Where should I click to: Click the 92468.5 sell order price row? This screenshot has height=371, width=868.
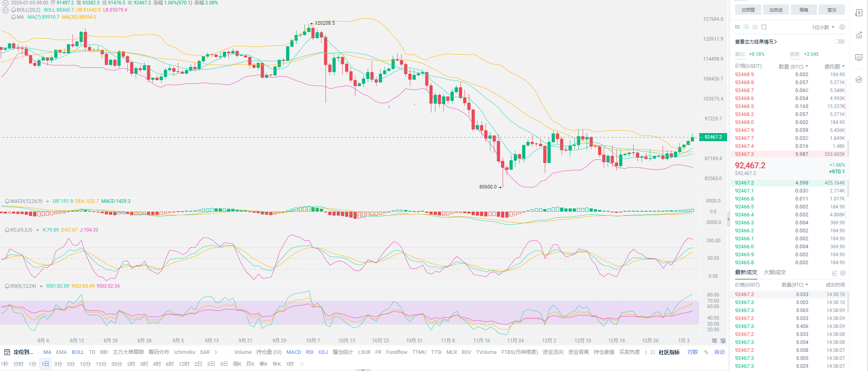click(x=744, y=106)
